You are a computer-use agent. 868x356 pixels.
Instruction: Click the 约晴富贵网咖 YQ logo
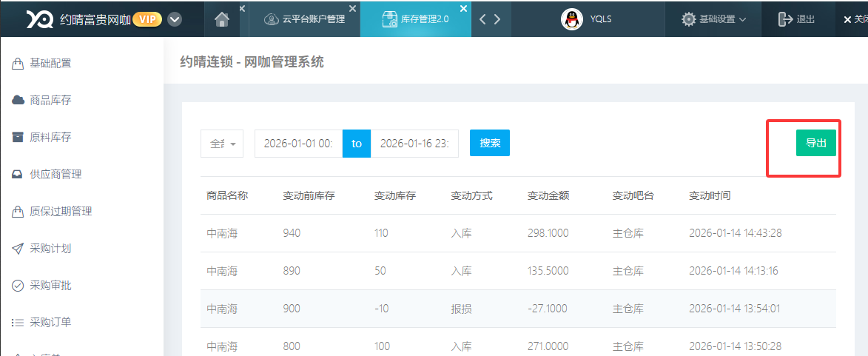click(40, 19)
